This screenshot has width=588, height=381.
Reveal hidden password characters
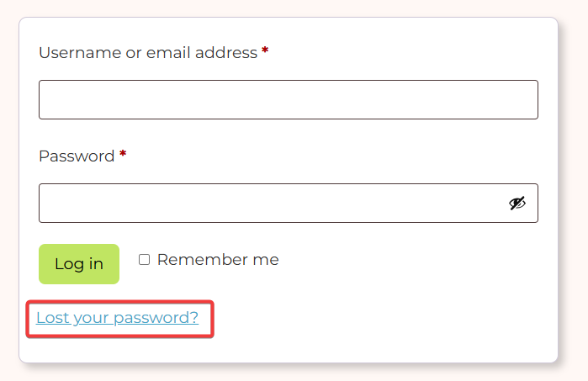point(516,203)
